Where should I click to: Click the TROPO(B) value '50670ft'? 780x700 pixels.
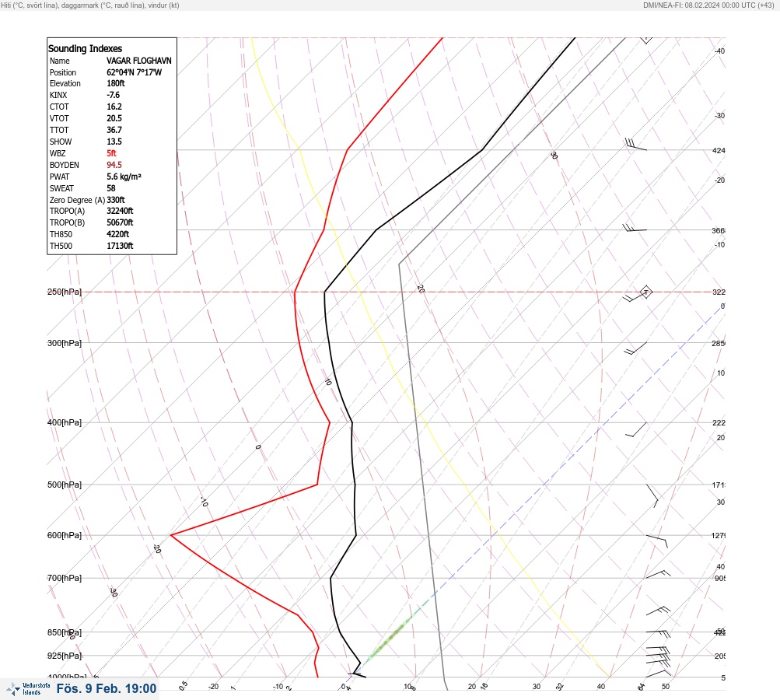pyautogui.click(x=120, y=223)
